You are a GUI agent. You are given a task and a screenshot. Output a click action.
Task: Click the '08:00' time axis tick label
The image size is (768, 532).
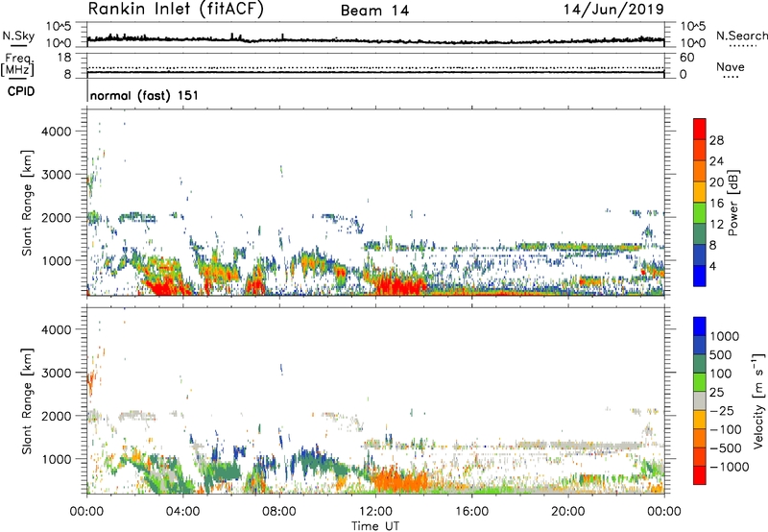click(279, 512)
